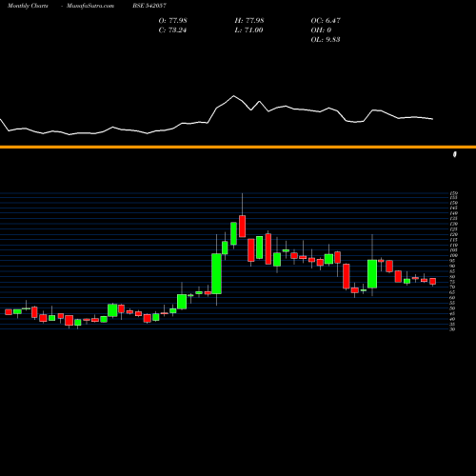Click the low price 'L: 71.00'

point(248,30)
